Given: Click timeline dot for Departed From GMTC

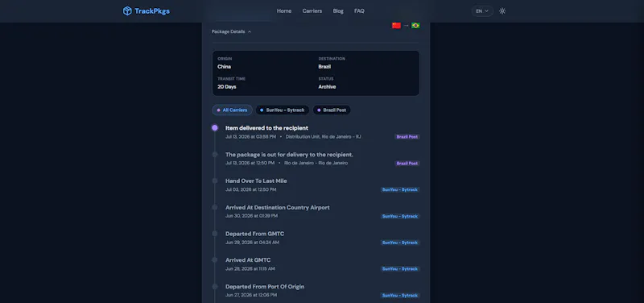Looking at the screenshot, I should pos(214,234).
